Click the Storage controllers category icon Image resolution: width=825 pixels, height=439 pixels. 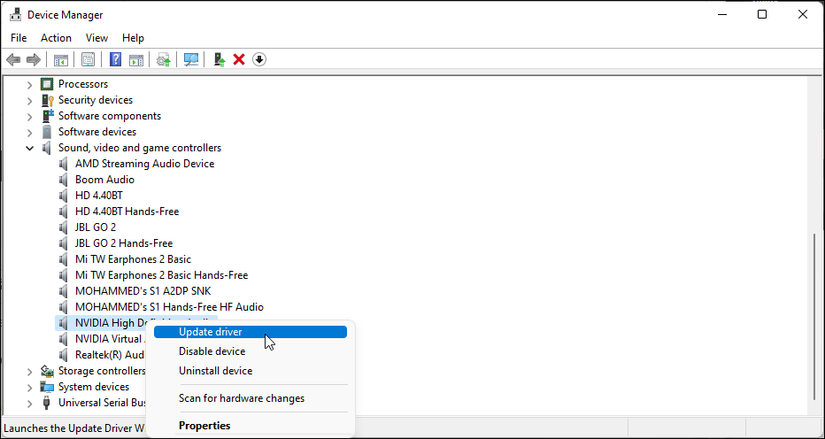pos(47,371)
